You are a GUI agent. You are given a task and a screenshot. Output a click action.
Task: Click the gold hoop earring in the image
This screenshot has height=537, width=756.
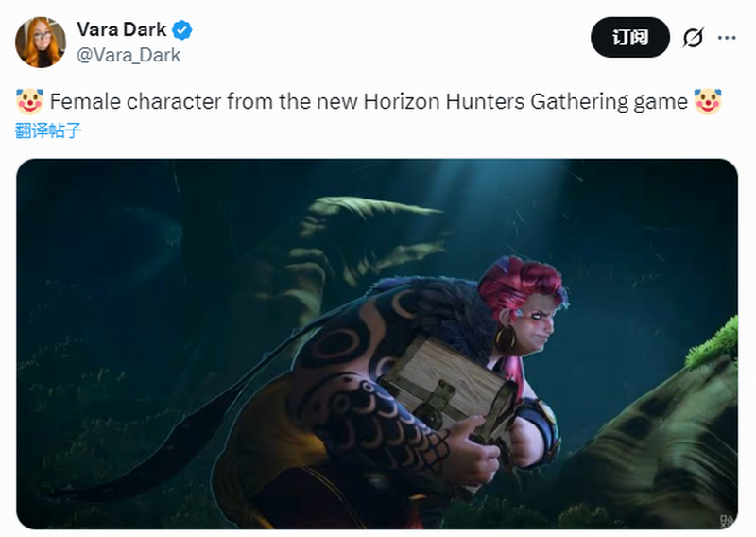pyautogui.click(x=505, y=339)
